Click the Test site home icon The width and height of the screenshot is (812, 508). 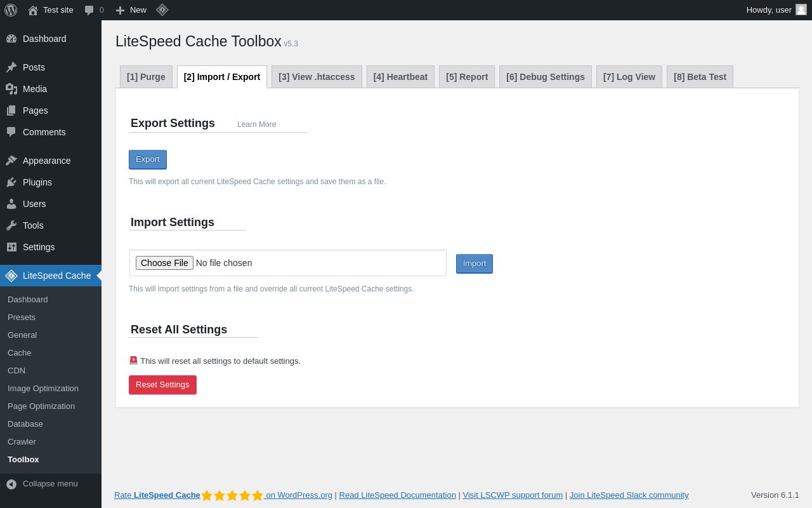(x=33, y=10)
